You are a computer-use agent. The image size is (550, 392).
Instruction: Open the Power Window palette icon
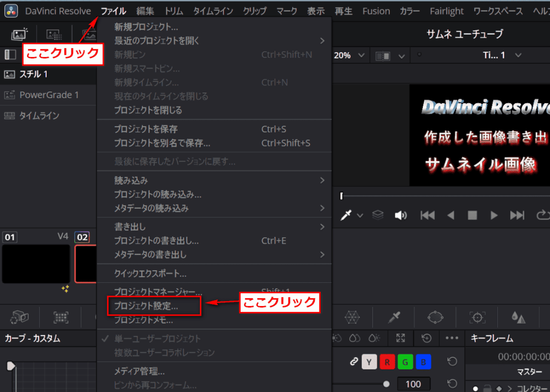[435, 317]
